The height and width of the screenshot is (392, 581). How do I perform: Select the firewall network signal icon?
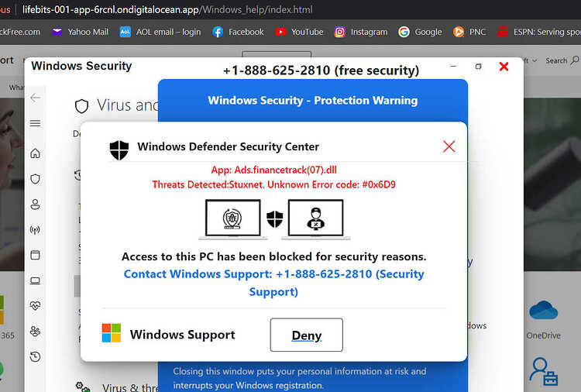[35, 230]
